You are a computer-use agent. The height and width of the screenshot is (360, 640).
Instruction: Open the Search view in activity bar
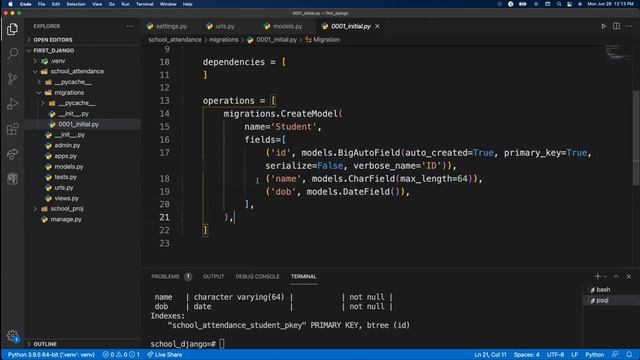tap(13, 53)
